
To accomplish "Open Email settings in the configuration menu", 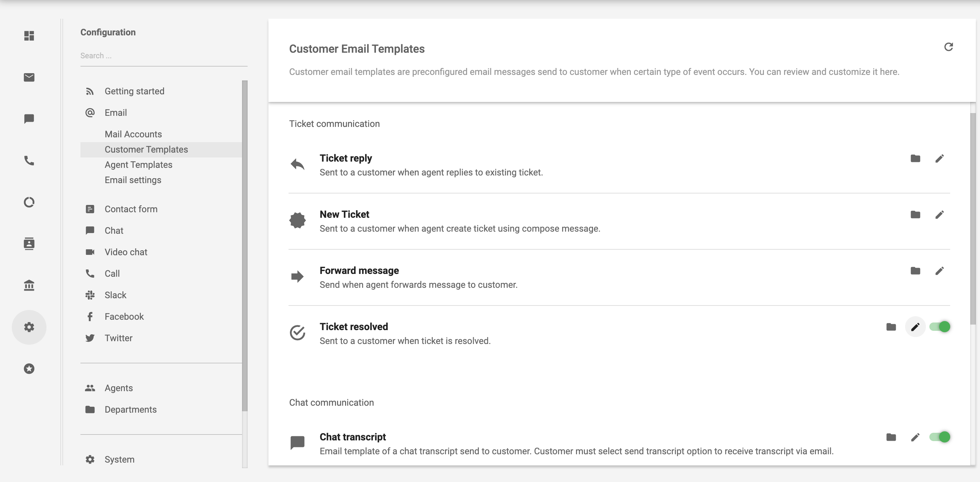I will (133, 180).
